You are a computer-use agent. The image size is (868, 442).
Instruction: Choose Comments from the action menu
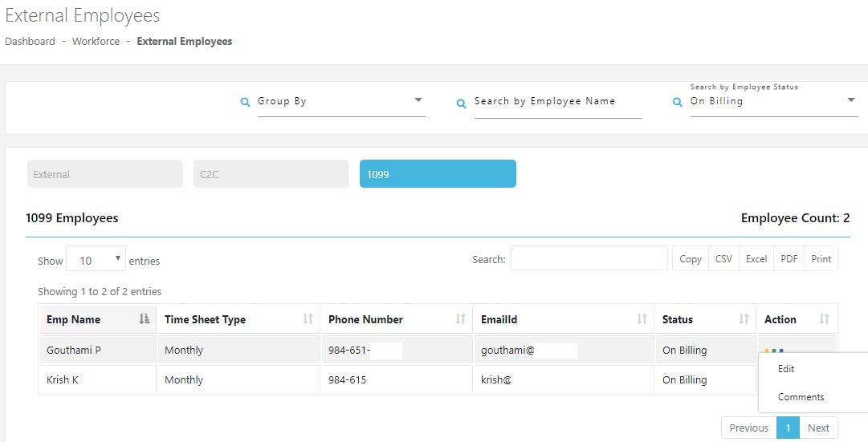pyautogui.click(x=801, y=397)
